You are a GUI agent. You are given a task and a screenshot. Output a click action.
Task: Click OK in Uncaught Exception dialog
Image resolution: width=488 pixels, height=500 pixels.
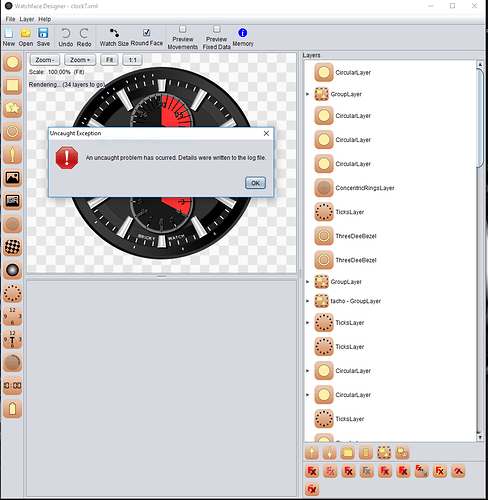click(x=255, y=183)
